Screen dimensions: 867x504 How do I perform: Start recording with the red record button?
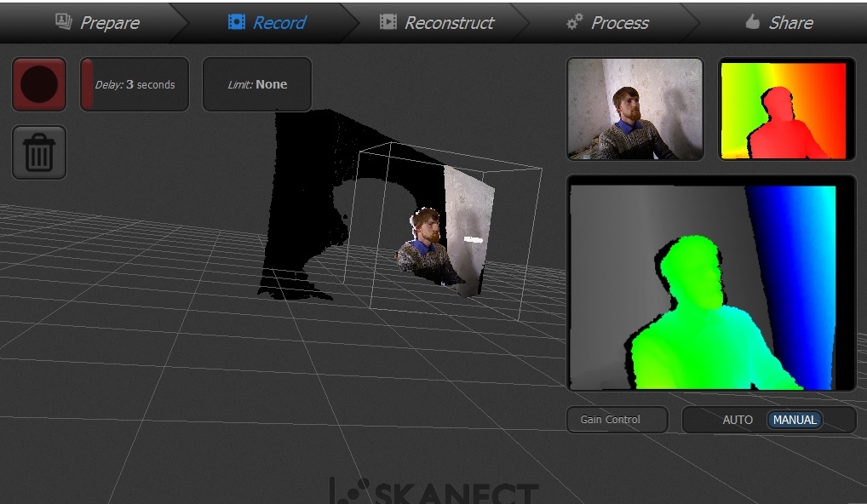coord(39,84)
